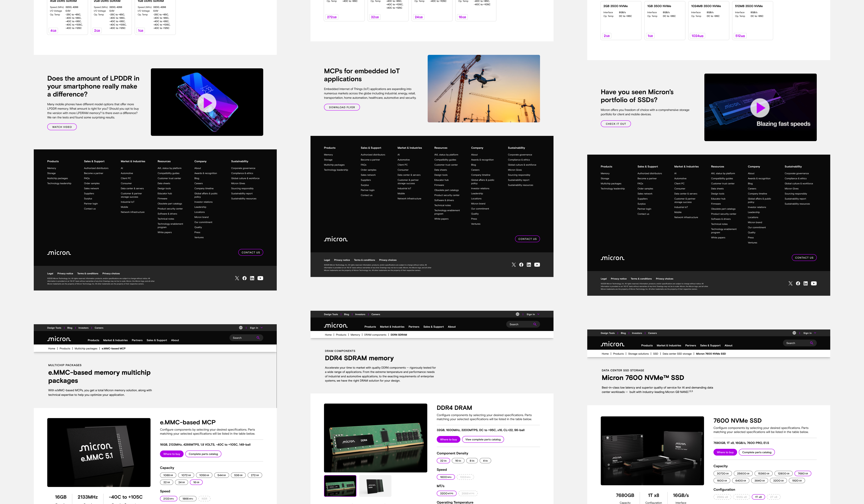
Task: Click Facebook icon in footer under SSD portfolio
Action: click(x=798, y=284)
